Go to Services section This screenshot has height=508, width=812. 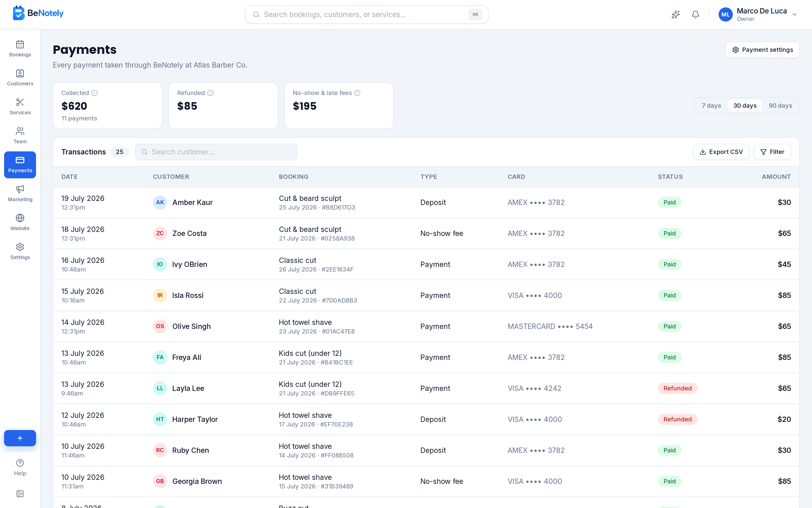[x=20, y=106]
